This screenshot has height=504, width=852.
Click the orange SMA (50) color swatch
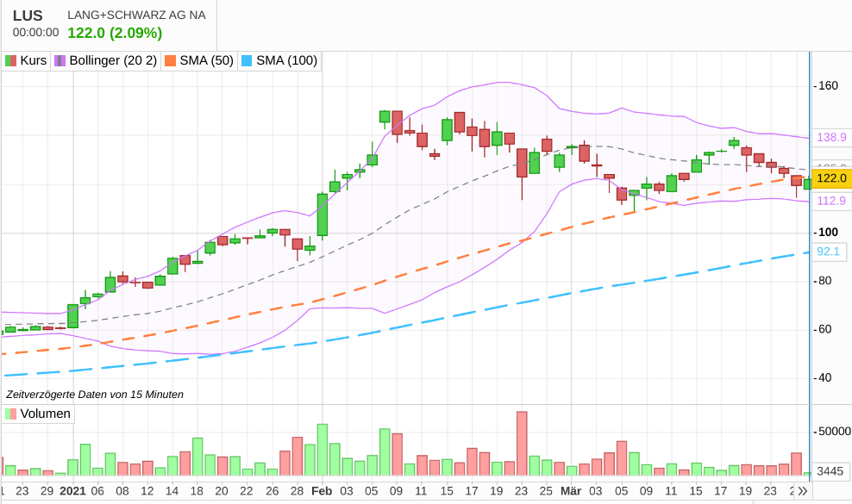(x=171, y=61)
